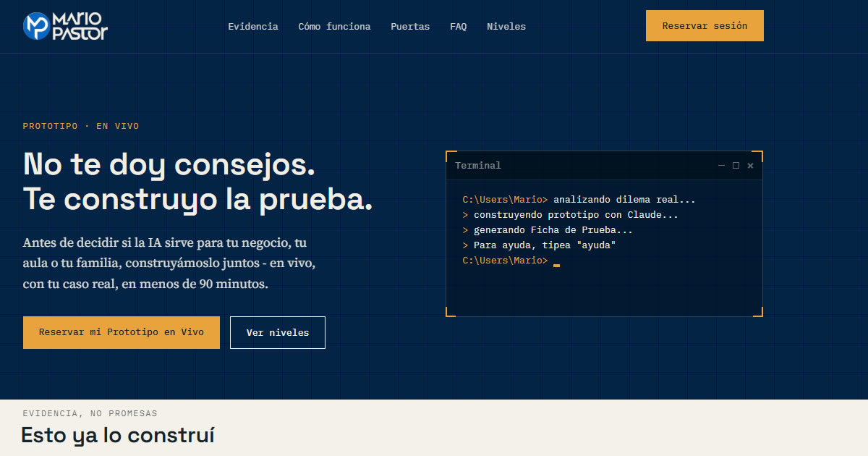Click the 'PROTOTIPO · EN VIVO' label
This screenshot has width=868, height=456.
click(81, 126)
